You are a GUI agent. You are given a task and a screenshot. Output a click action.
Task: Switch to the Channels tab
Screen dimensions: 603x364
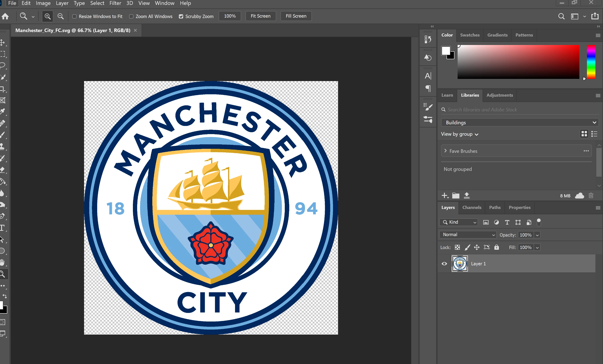point(472,207)
